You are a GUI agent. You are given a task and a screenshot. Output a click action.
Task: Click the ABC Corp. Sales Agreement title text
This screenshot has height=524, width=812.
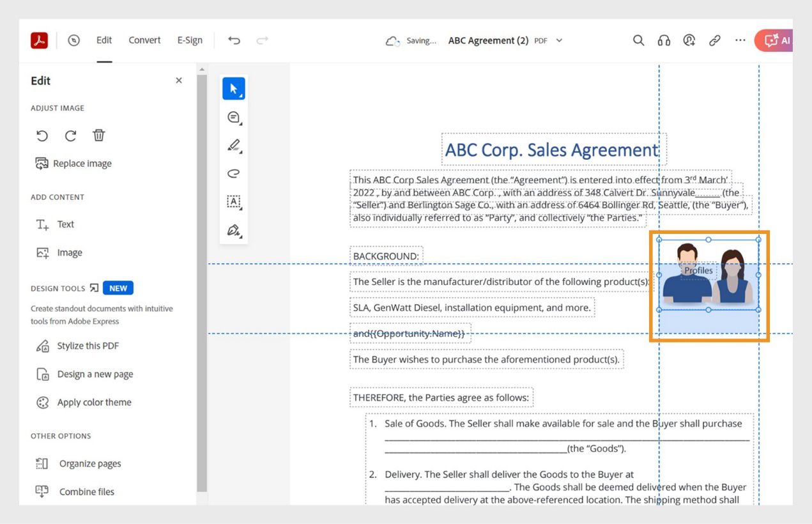pyautogui.click(x=552, y=150)
